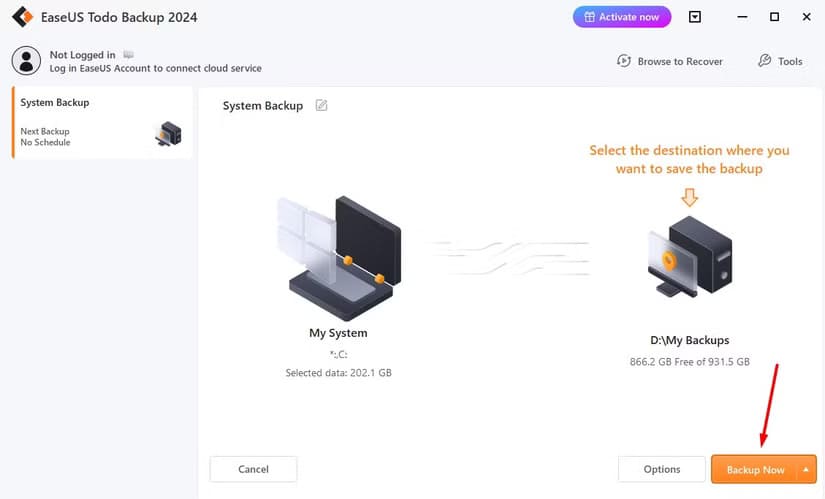Screen dimensions: 825x499
Task: Click the 866.2 GB Free of 931.5 GB text
Action: click(x=690, y=362)
